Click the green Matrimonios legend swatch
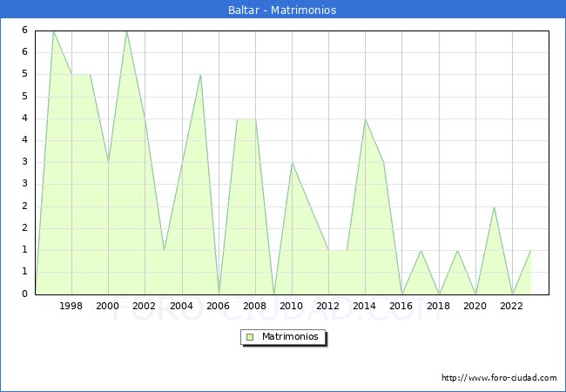Screen dimensions: 566x392 point(250,336)
